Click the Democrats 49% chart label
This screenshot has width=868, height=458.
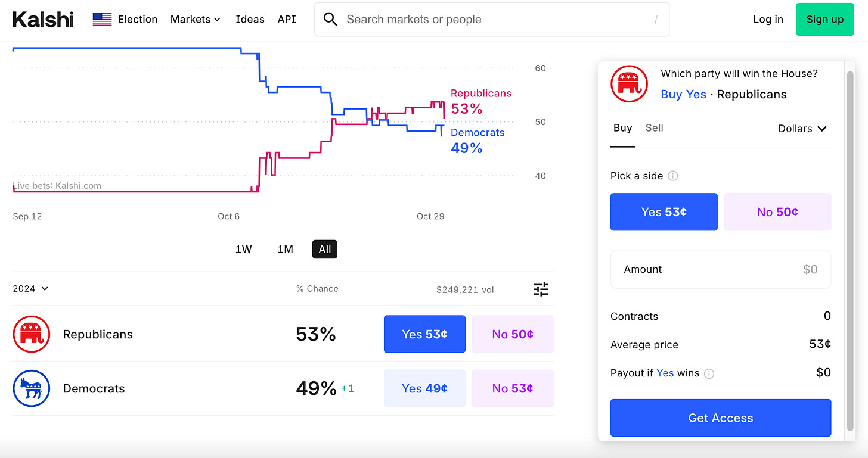477,141
